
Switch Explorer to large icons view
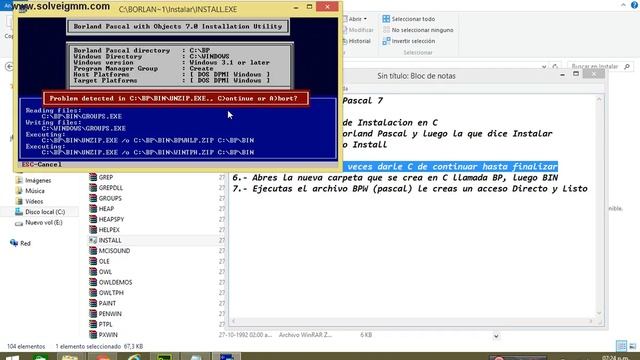point(633,346)
